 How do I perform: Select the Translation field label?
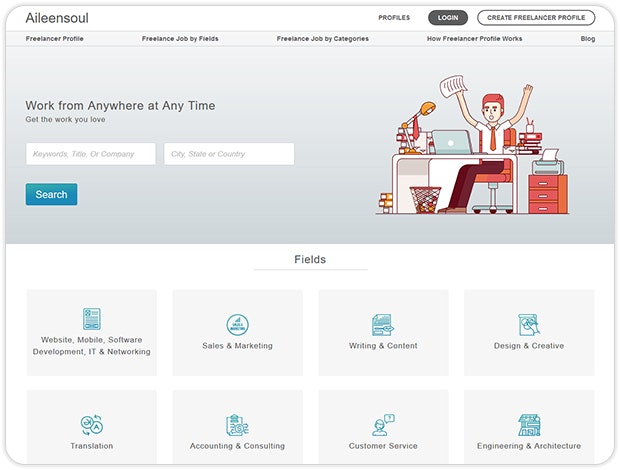tap(91, 445)
